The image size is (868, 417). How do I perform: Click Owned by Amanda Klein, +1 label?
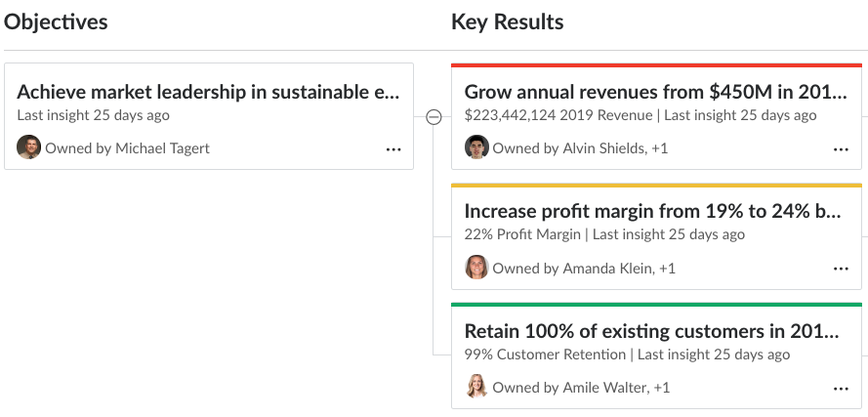tap(584, 269)
